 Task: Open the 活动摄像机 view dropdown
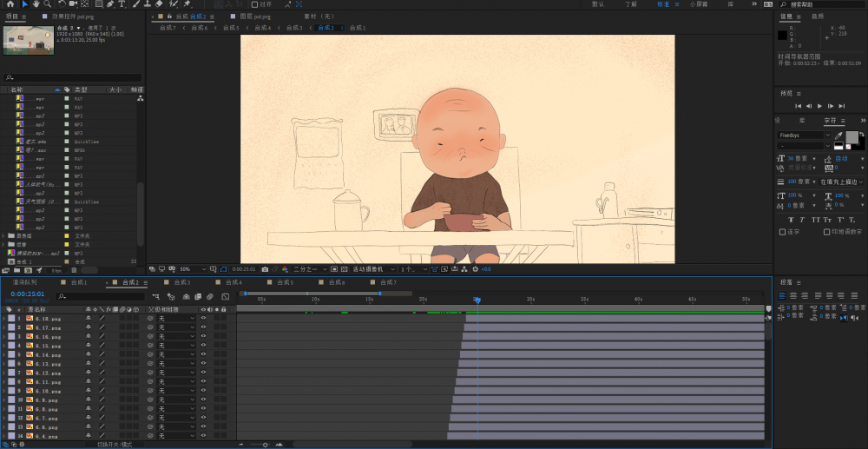[x=374, y=269]
